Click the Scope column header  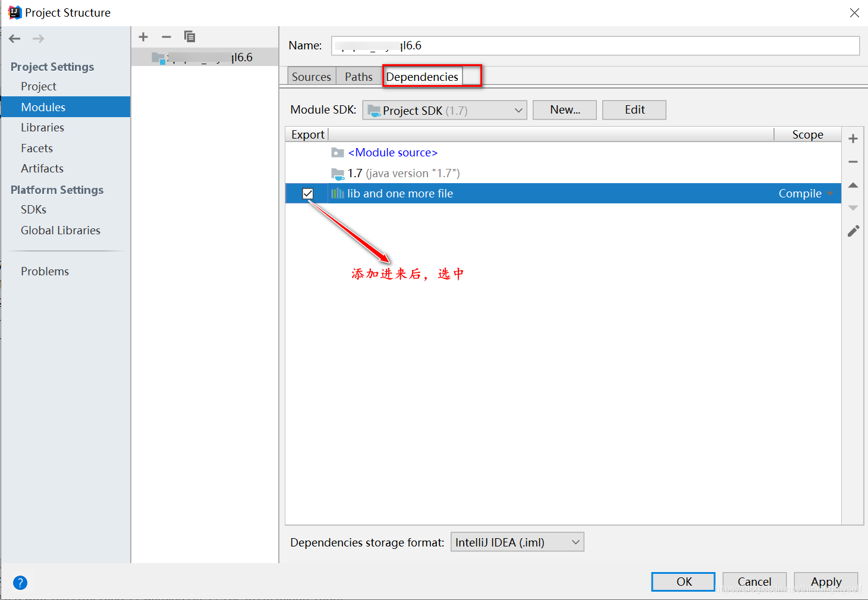(x=807, y=134)
